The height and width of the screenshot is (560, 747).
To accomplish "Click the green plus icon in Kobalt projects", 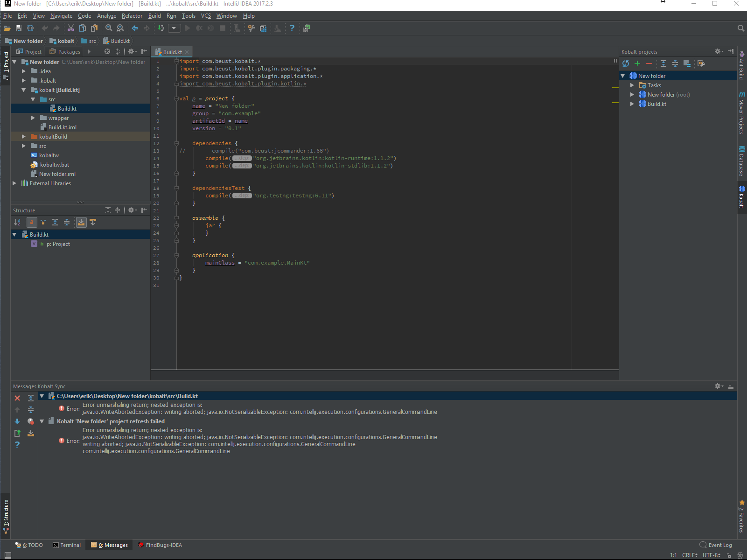I will pos(637,63).
